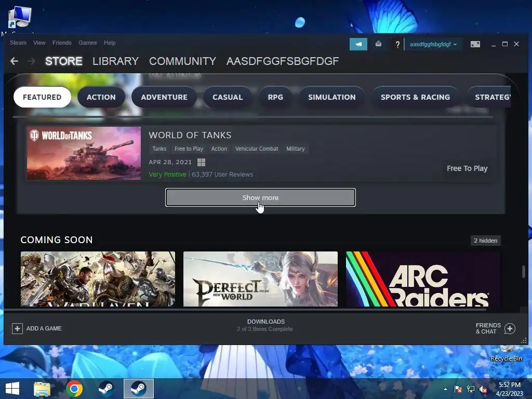The width and height of the screenshot is (532, 399).
Task: Switch to the COMMUNITY section
Action: tap(182, 61)
